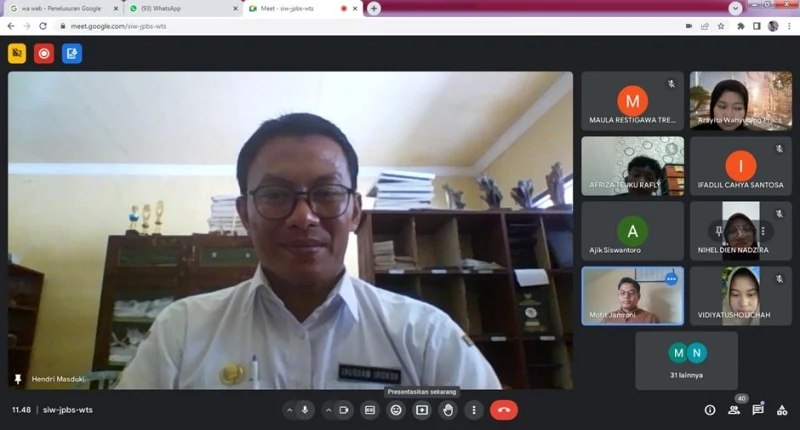Open browser extensions puzzle icon
The image size is (800, 430).
tap(740, 26)
